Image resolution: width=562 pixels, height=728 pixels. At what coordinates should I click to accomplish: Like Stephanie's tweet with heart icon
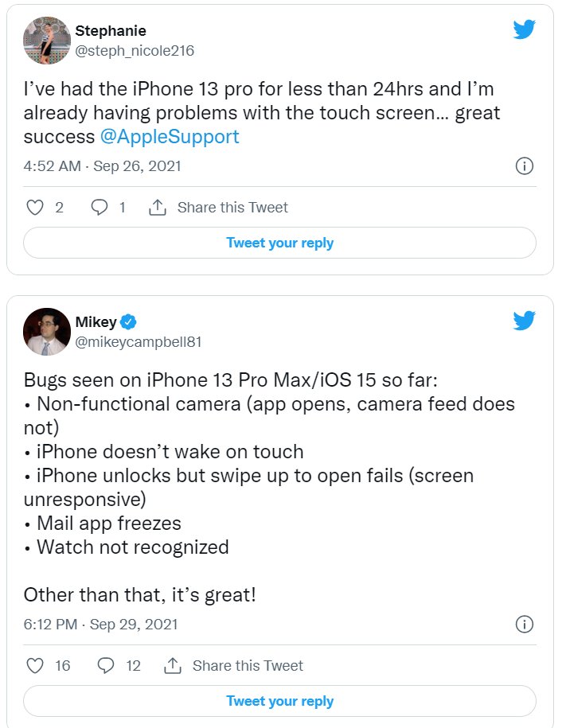pyautogui.click(x=35, y=208)
